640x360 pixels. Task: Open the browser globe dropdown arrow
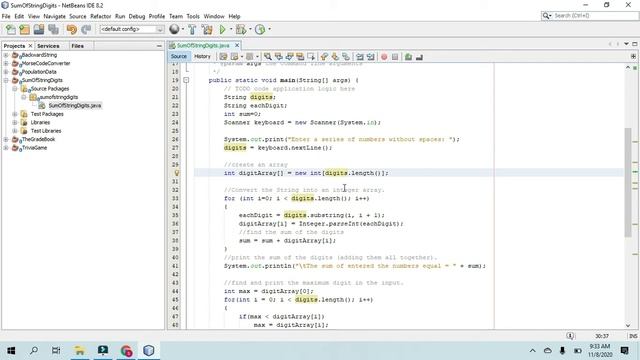pyautogui.click(x=182, y=29)
